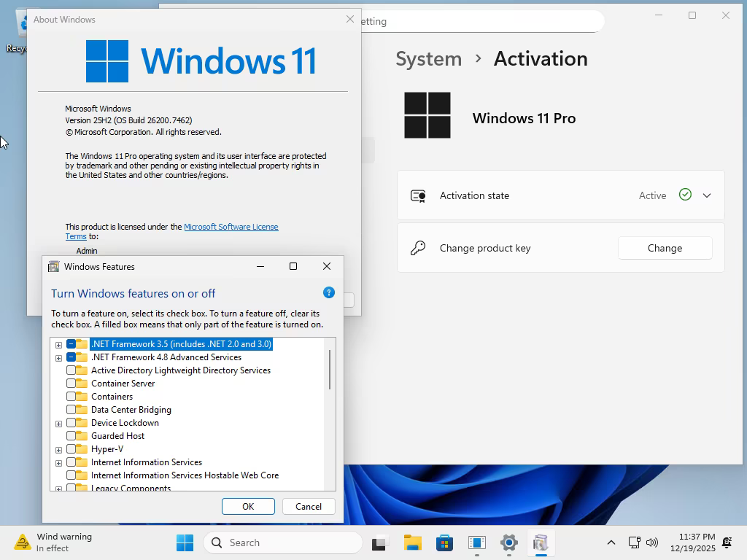Click the key icon beside Change product key
This screenshot has width=747, height=560.
coord(418,248)
